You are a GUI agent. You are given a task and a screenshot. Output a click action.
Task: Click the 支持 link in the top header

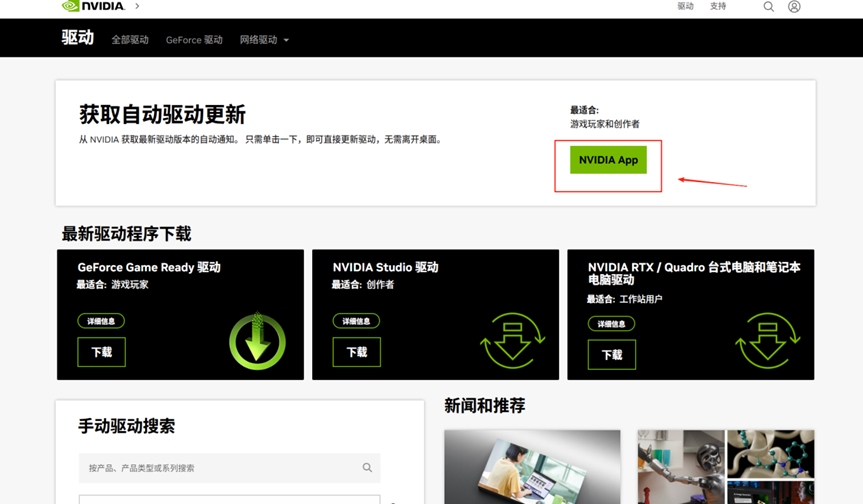718,6
